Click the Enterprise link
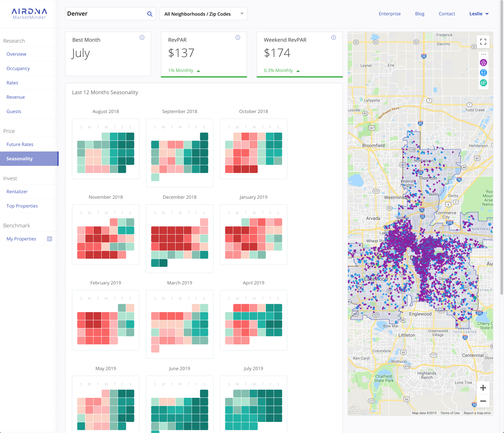Image resolution: width=504 pixels, height=433 pixels. 390,14
